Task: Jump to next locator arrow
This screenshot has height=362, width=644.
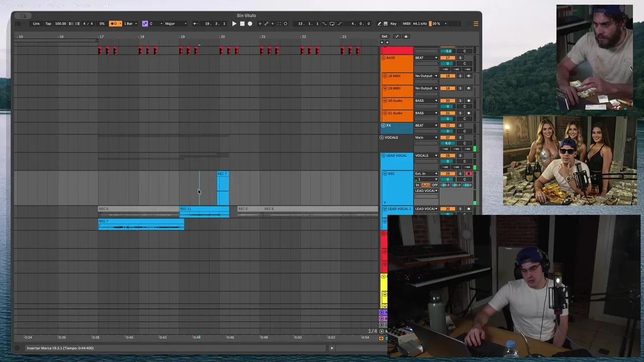Action: pos(387,42)
